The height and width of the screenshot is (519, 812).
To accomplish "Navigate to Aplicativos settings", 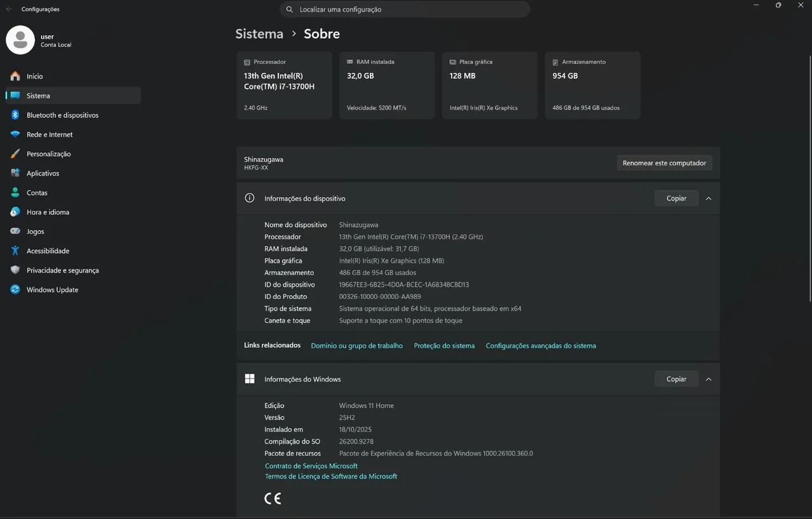I will pos(73,173).
